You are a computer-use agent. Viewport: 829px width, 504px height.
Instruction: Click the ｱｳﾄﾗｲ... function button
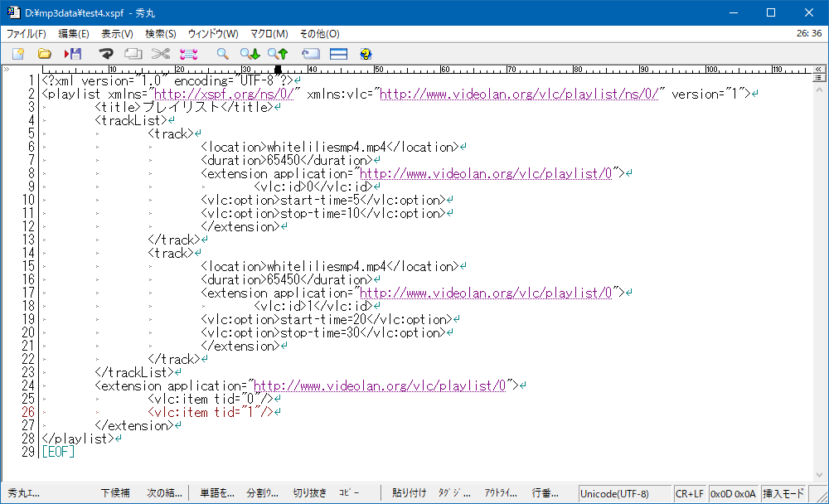[x=501, y=493]
